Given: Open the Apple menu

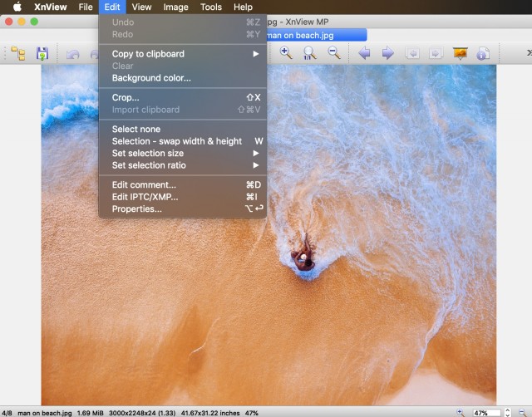Looking at the screenshot, I should coord(17,7).
